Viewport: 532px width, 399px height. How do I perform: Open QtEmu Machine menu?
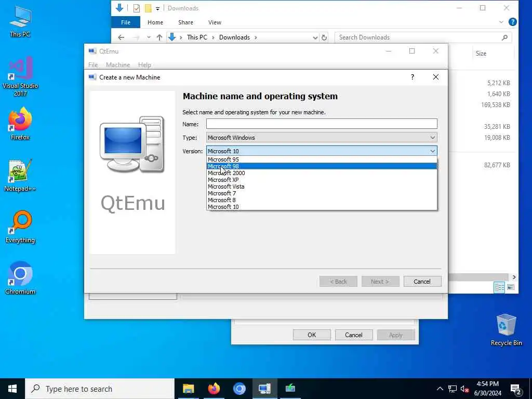pos(118,65)
